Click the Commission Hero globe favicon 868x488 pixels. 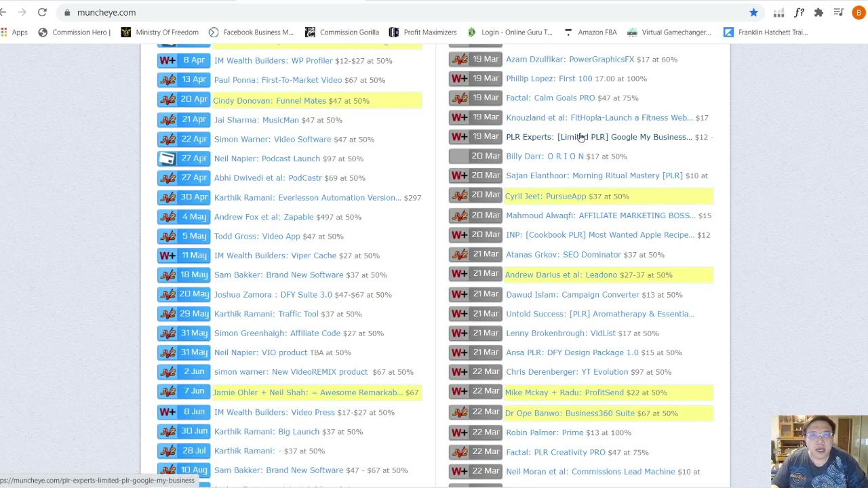43,32
